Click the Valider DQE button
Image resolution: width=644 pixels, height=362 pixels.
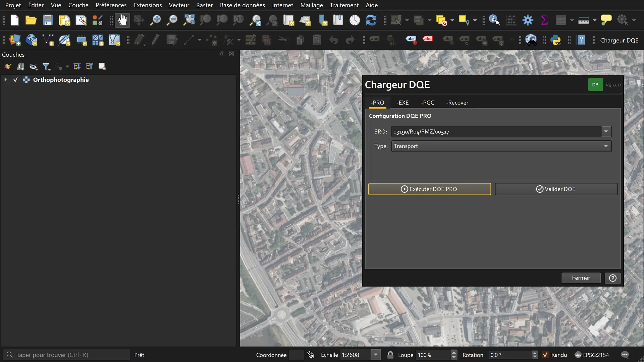click(x=556, y=189)
